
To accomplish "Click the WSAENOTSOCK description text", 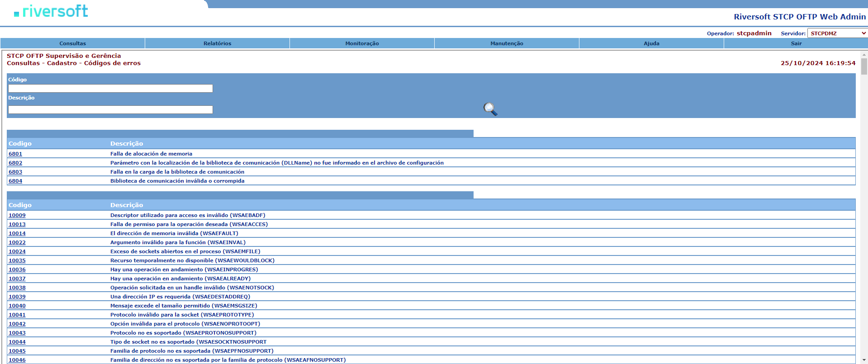I will click(x=192, y=288).
